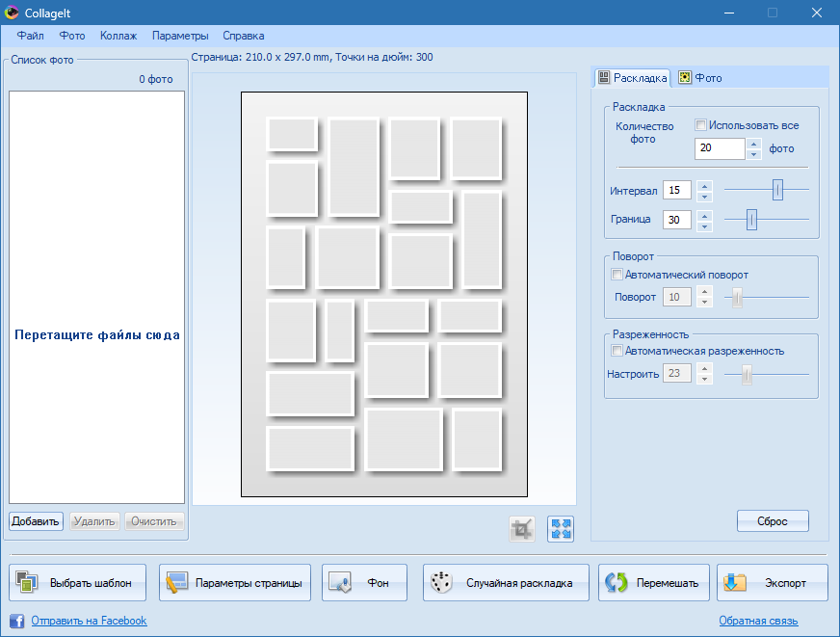The image size is (840, 637).
Task: Click the Интервал slider handle
Action: click(x=777, y=190)
